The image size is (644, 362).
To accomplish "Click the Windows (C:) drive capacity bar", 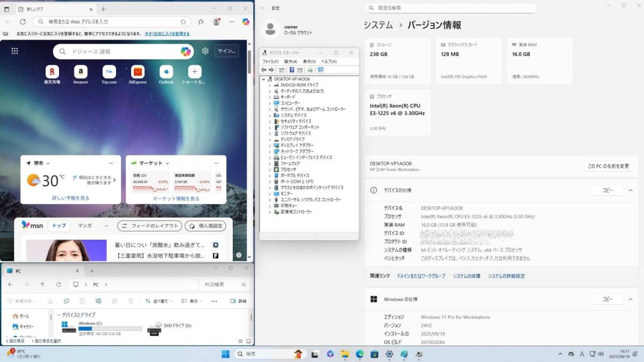I will pos(110,329).
